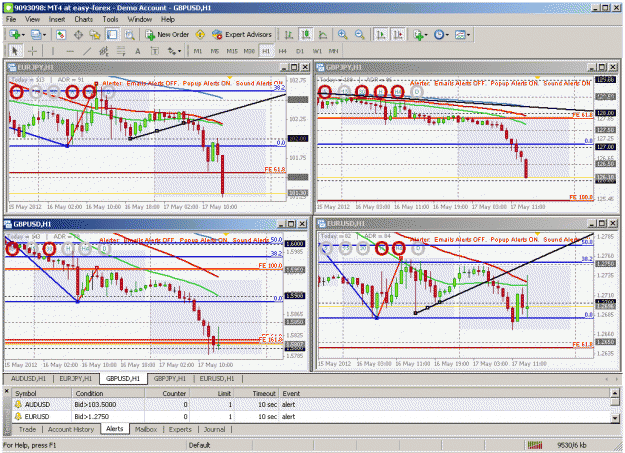The image size is (625, 453).
Task: Toggle Chart Shift button
Action: coord(398,35)
